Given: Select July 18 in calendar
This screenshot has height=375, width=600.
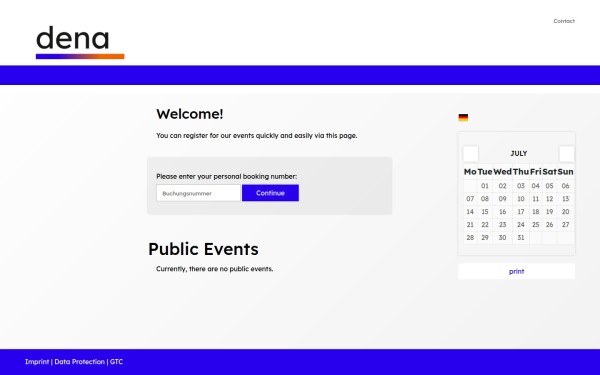Looking at the screenshot, I should coord(536,212).
